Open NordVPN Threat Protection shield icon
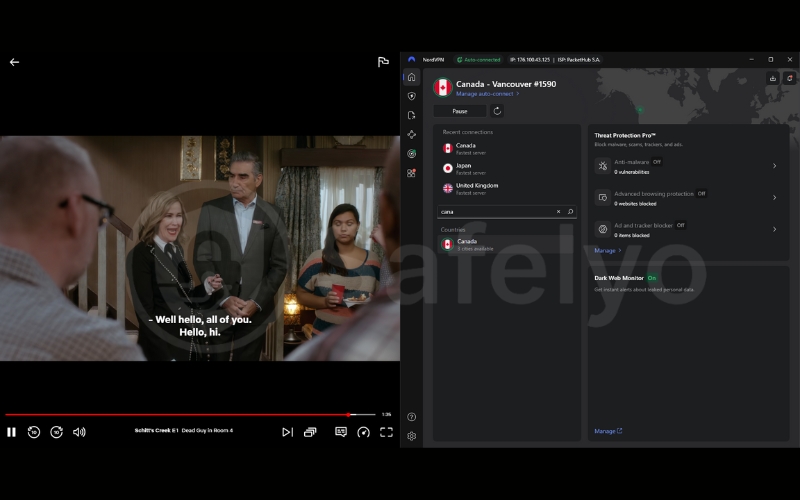The width and height of the screenshot is (800, 500). click(411, 96)
